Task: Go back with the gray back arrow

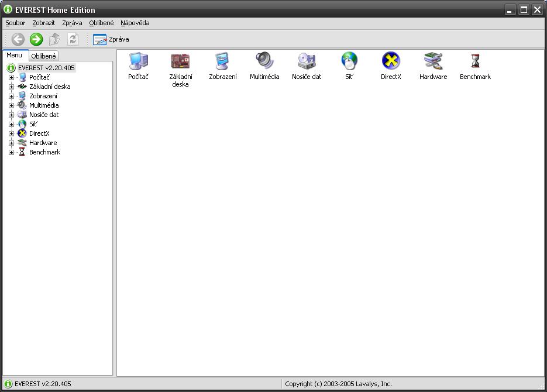Action: coord(18,39)
